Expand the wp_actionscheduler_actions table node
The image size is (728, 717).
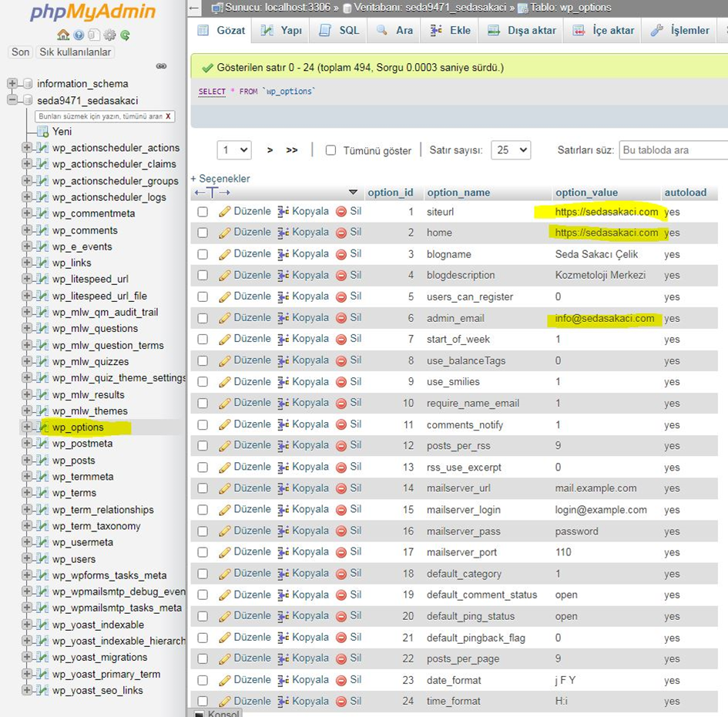(27, 148)
